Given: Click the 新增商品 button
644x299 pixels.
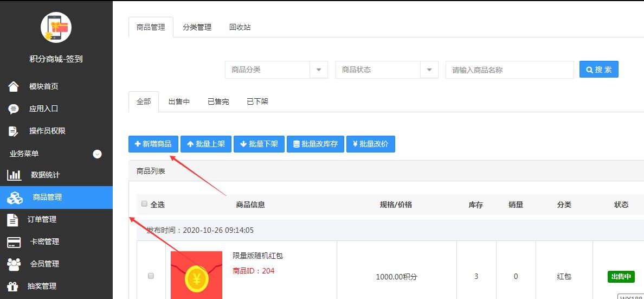Looking at the screenshot, I should (x=153, y=144).
